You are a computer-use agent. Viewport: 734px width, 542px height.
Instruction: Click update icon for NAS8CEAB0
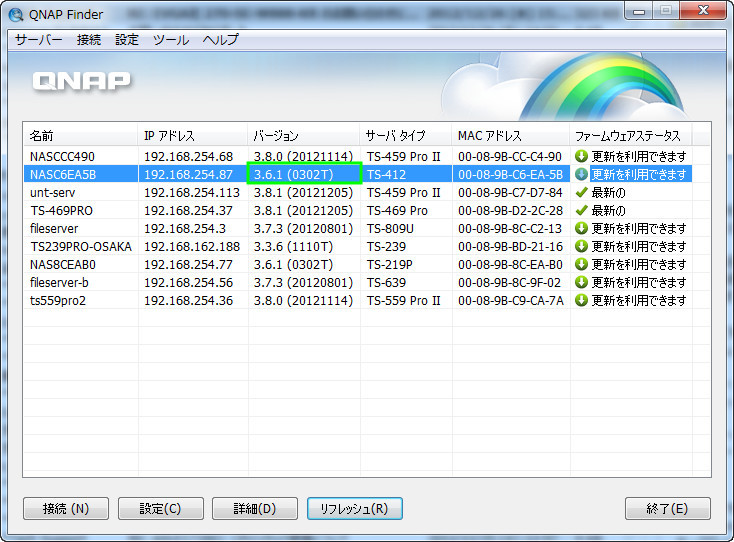tap(581, 264)
